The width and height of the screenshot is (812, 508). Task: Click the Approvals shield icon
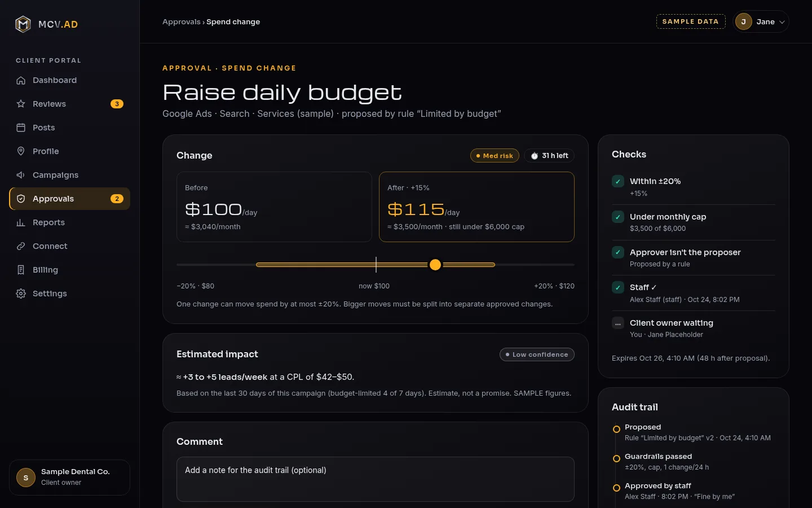point(21,199)
